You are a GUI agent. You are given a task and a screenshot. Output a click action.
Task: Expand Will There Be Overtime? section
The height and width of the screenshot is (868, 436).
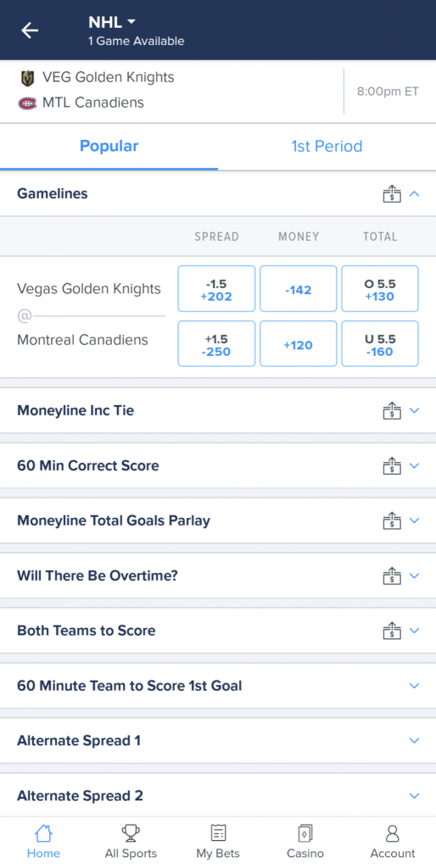218,576
